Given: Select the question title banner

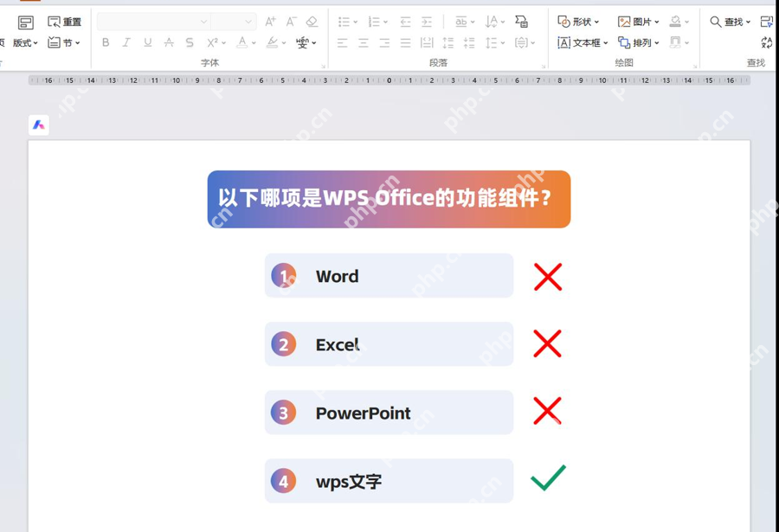Looking at the screenshot, I should 389,199.
